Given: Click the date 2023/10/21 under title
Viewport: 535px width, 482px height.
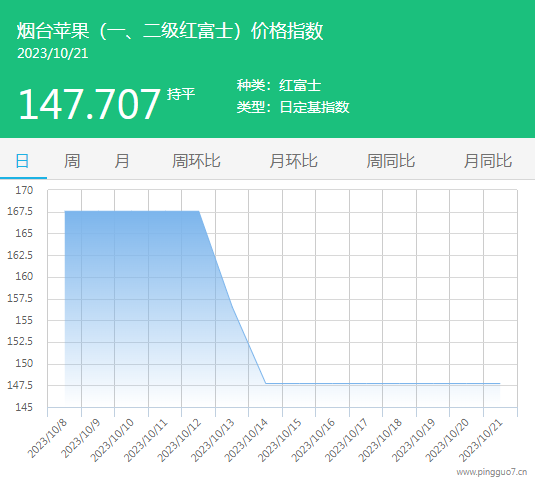Looking at the screenshot, I should 53,54.
